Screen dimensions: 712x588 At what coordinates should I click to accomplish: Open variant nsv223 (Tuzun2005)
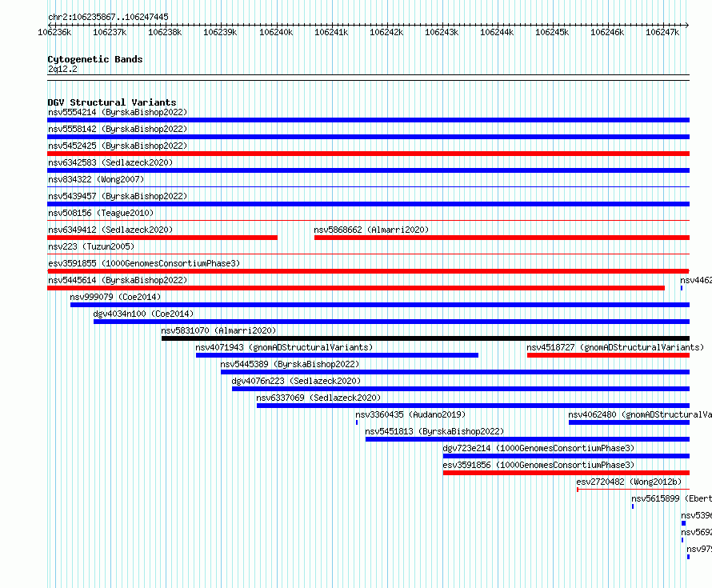tap(91, 246)
